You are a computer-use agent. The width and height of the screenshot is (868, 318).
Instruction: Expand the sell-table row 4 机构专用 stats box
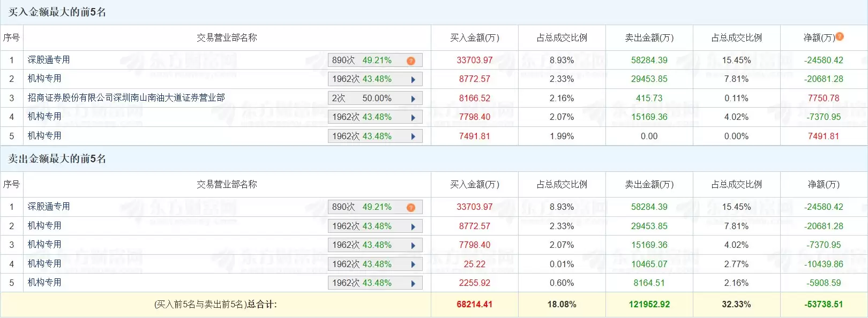pyautogui.click(x=413, y=264)
